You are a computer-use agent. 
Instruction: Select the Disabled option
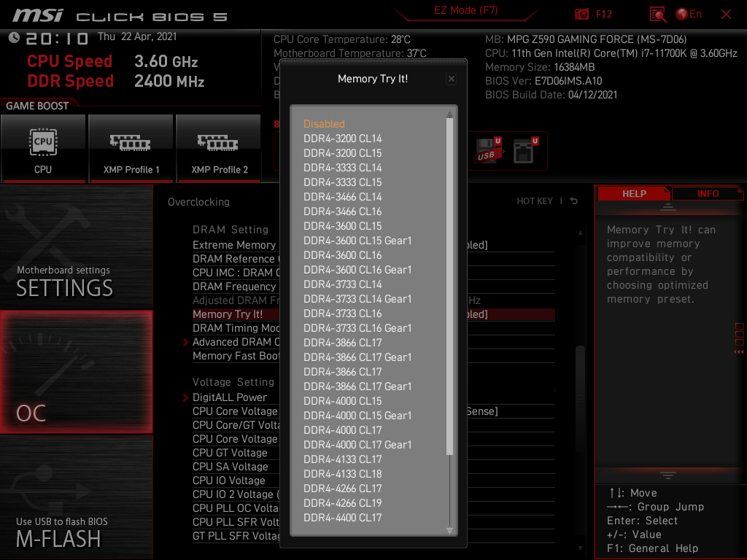click(x=324, y=124)
